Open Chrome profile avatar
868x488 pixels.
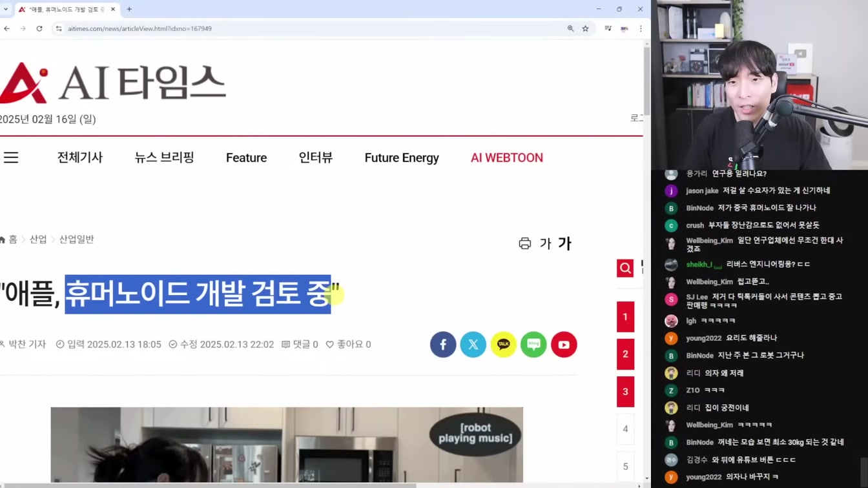coord(625,28)
